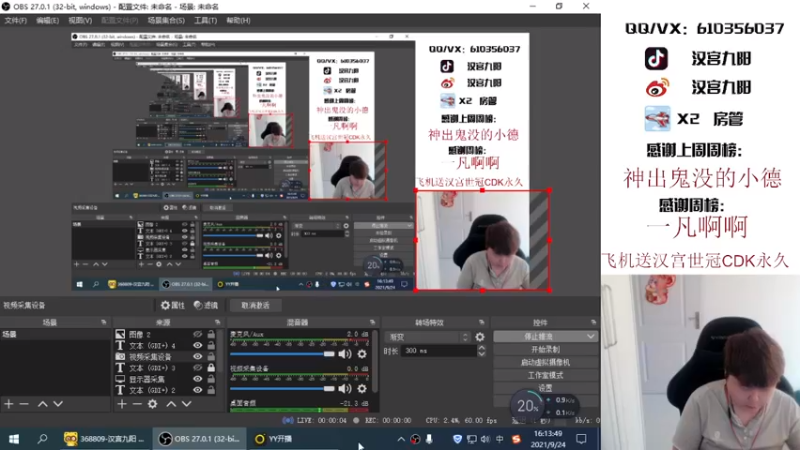Open the 帮助(H) menu
The height and width of the screenshot is (450, 800).
(x=238, y=20)
